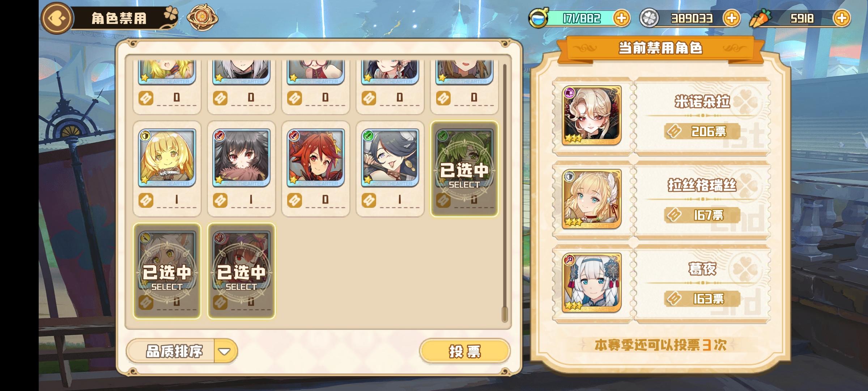Deselect the green-haired selected character
This screenshot has width=868, height=391.
click(x=464, y=169)
